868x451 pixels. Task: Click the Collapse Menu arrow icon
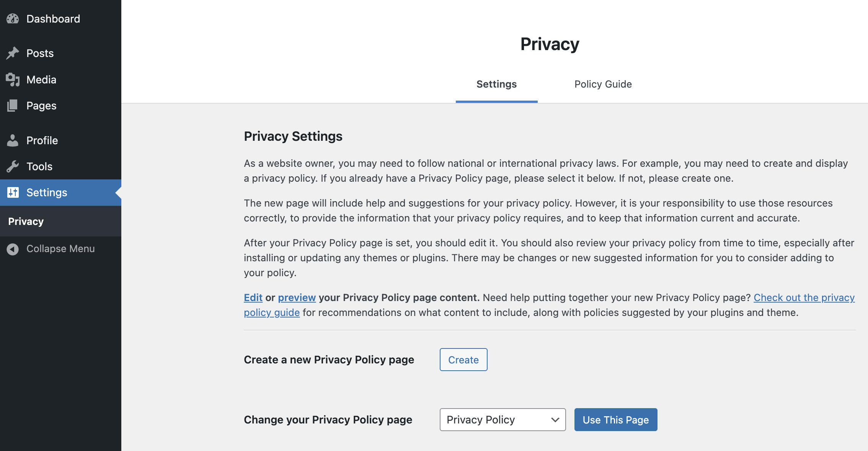pyautogui.click(x=13, y=249)
